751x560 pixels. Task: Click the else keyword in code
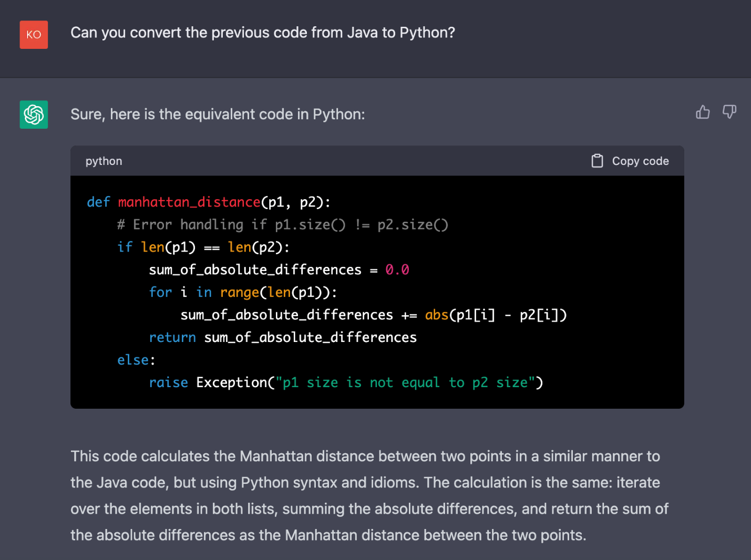pos(133,360)
